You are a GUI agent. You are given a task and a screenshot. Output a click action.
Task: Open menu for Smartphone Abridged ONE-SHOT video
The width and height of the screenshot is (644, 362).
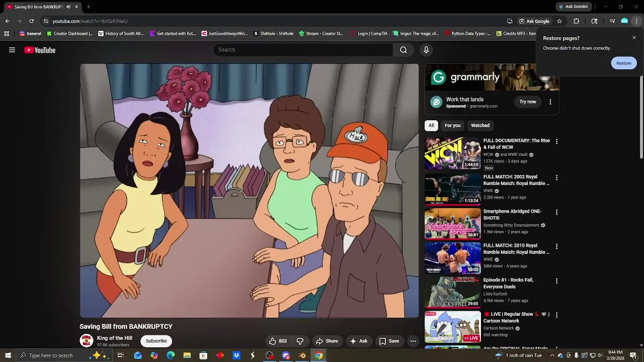(556, 212)
